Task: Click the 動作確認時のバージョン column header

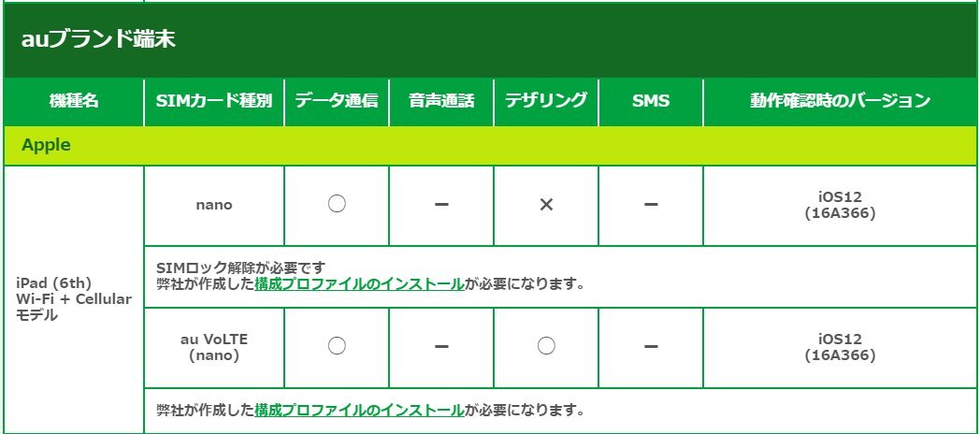Action: click(840, 102)
